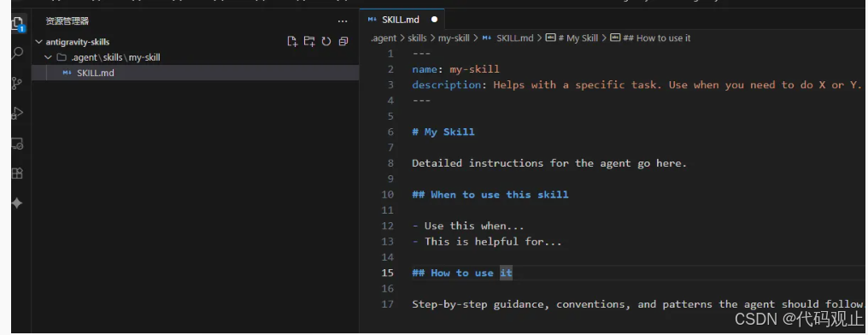Switch to the SKILL.md editor tab
Viewport: 868px width, 335px height.
pos(402,20)
